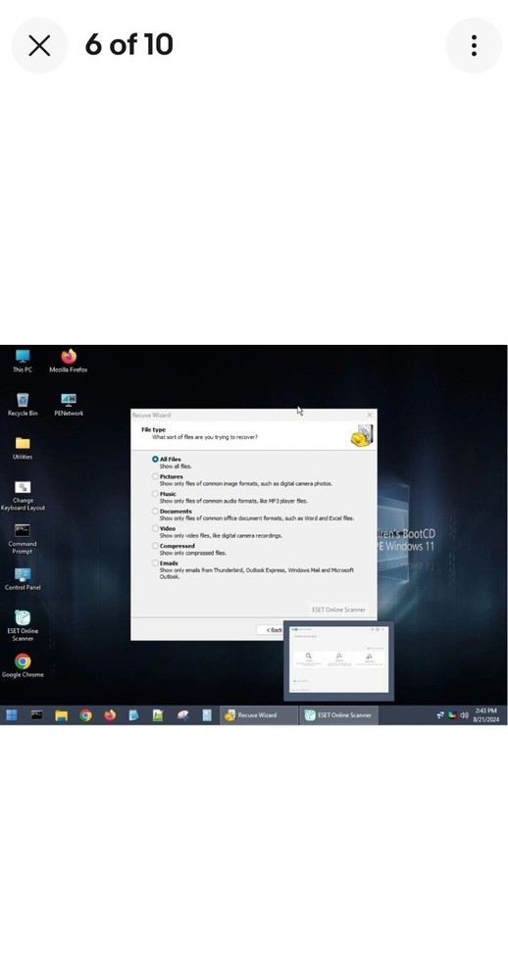Launch Firefox from the taskbar
This screenshot has height=980, width=508.
(x=110, y=715)
